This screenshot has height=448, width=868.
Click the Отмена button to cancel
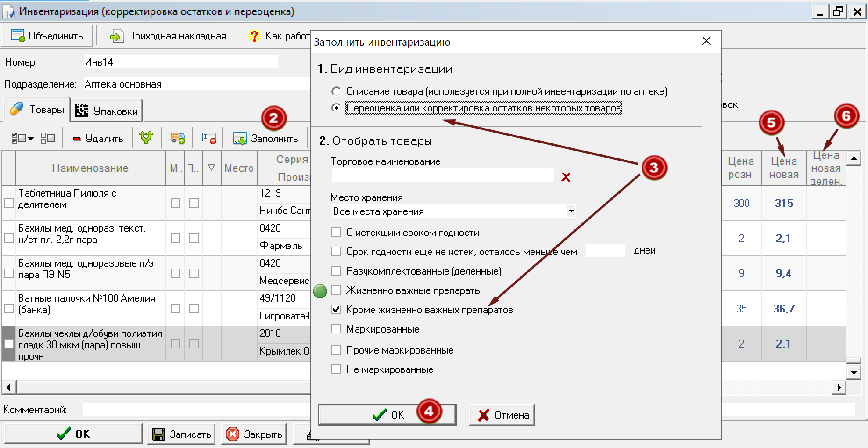[x=502, y=414]
